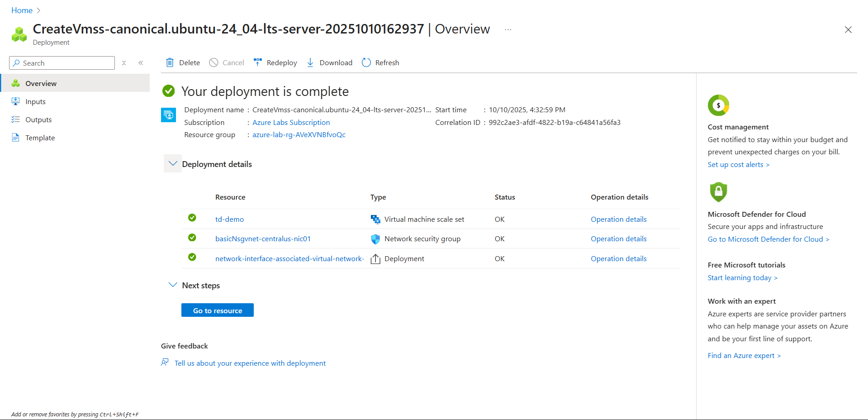
Task: Open the Inputs menu item
Action: (35, 102)
